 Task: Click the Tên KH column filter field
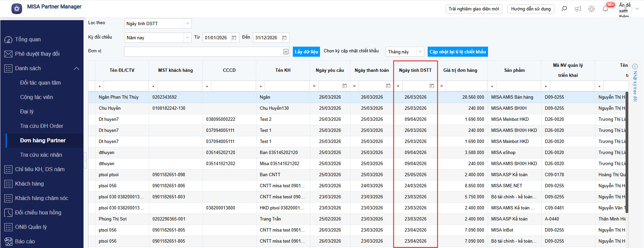287,86
